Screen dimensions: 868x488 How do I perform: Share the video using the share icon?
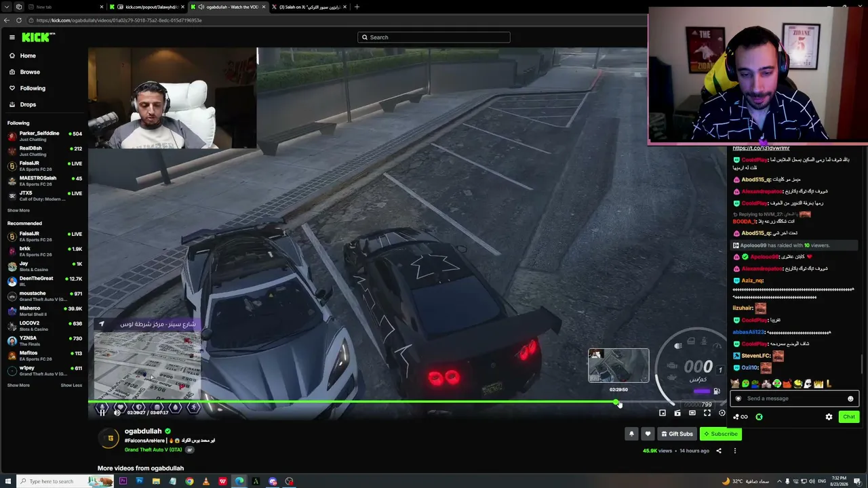pyautogui.click(x=719, y=451)
